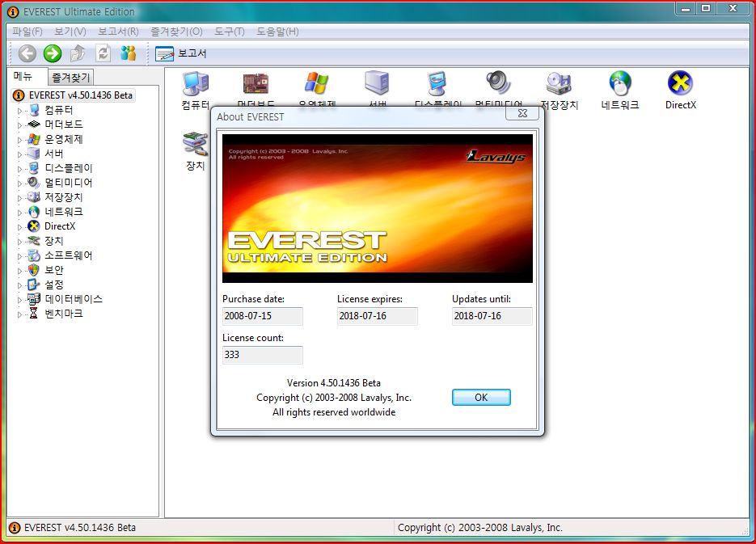
Task: Open the 멀티미디어 speaker icon in main pane
Action: tap(499, 90)
